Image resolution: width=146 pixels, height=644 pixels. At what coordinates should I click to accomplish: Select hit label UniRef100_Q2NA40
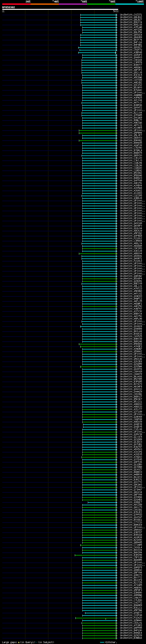coord(131,620)
